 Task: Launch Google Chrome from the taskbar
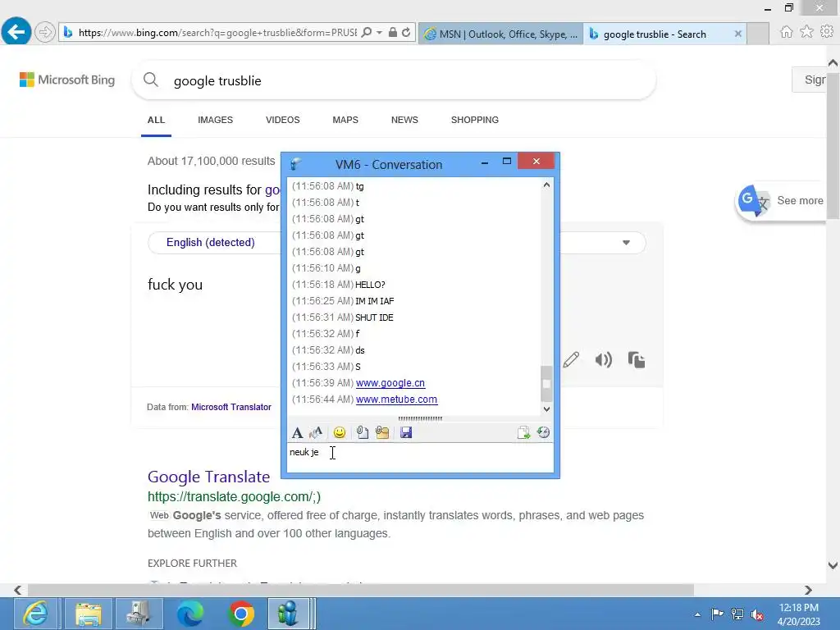pos(241,614)
